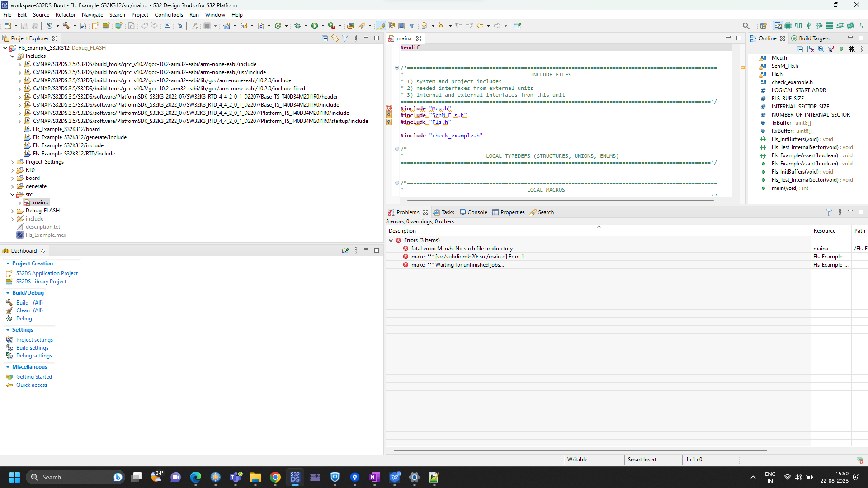
Task: Toggle Mark Occurrences highlighter button
Action: pyautogui.click(x=381, y=26)
